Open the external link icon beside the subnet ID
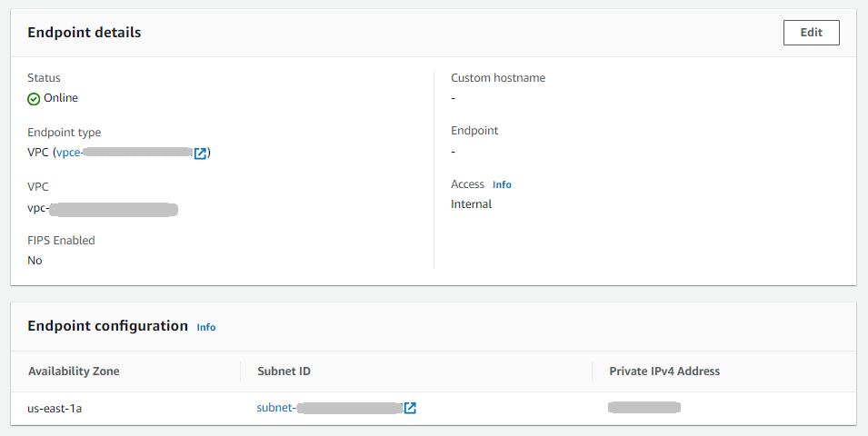 [x=410, y=409]
